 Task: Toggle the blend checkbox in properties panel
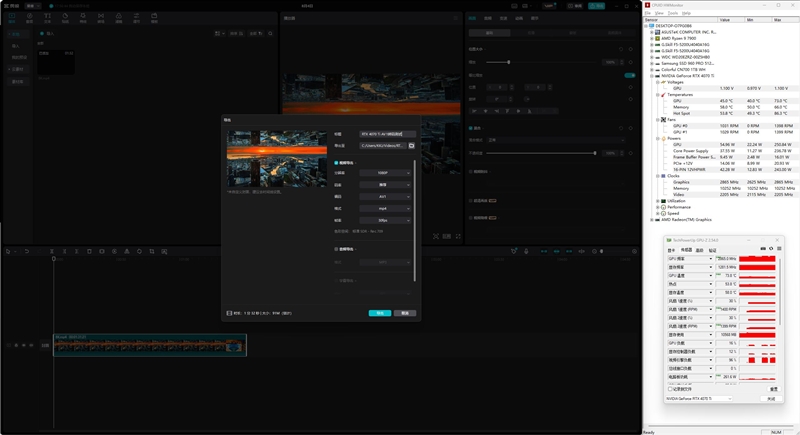click(x=470, y=128)
